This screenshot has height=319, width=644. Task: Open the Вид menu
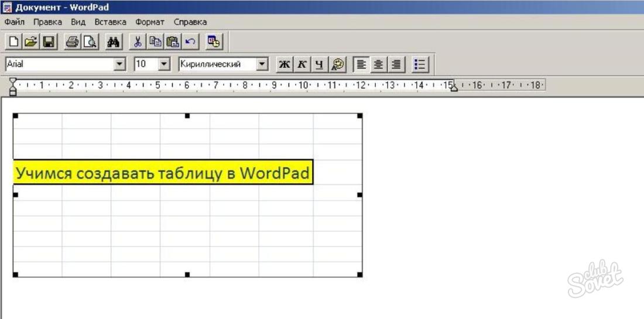[78, 22]
